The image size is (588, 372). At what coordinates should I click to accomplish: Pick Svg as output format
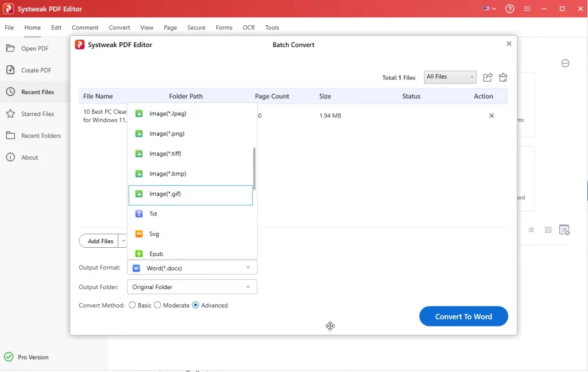(191, 234)
